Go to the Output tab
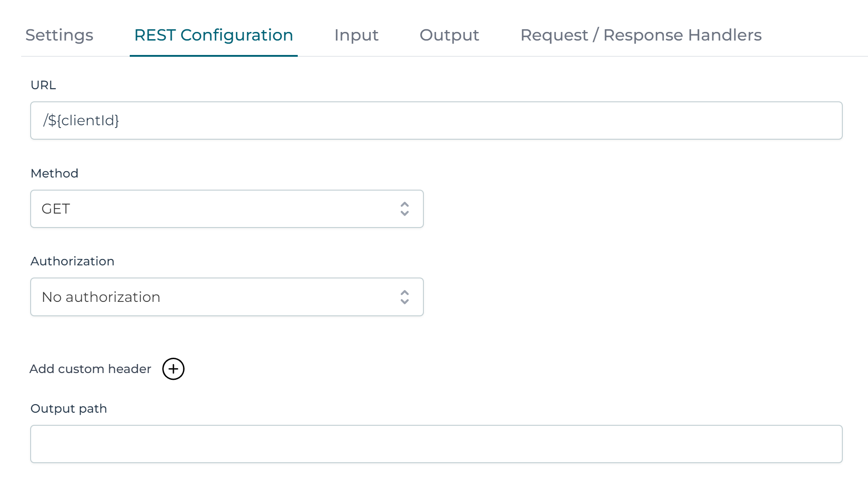868x501 pixels. (449, 35)
